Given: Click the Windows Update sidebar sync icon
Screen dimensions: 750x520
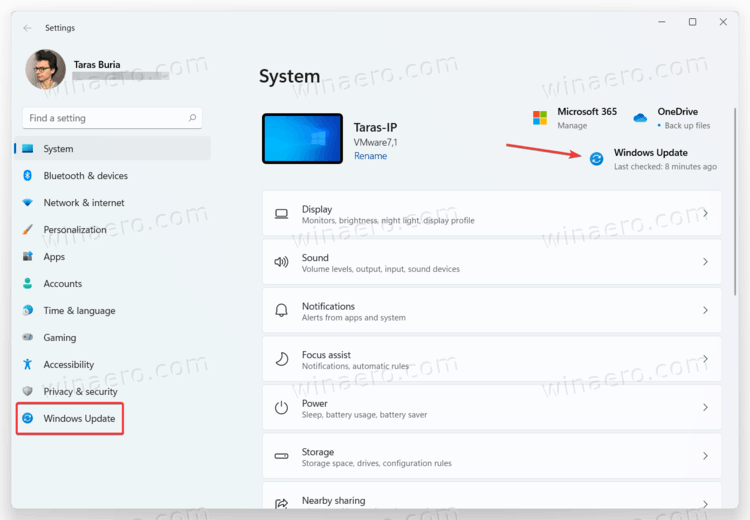Looking at the screenshot, I should [x=28, y=418].
